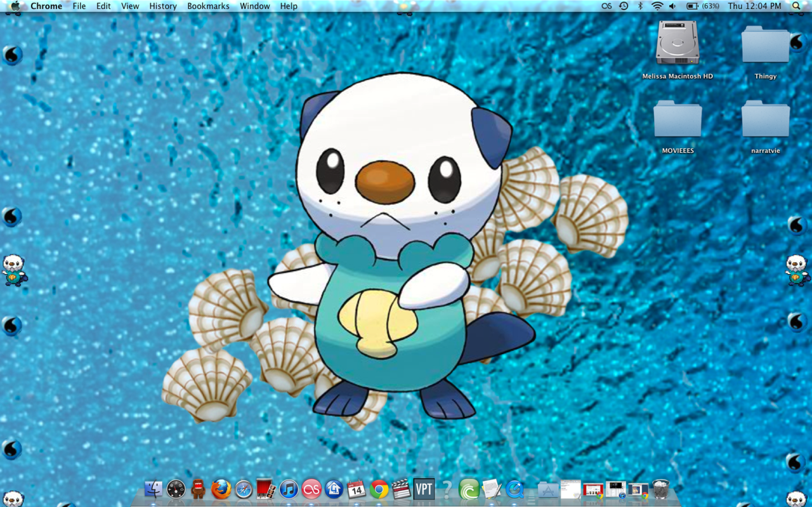Open the Window menu
This screenshot has width=812, height=507.
pyautogui.click(x=255, y=6)
